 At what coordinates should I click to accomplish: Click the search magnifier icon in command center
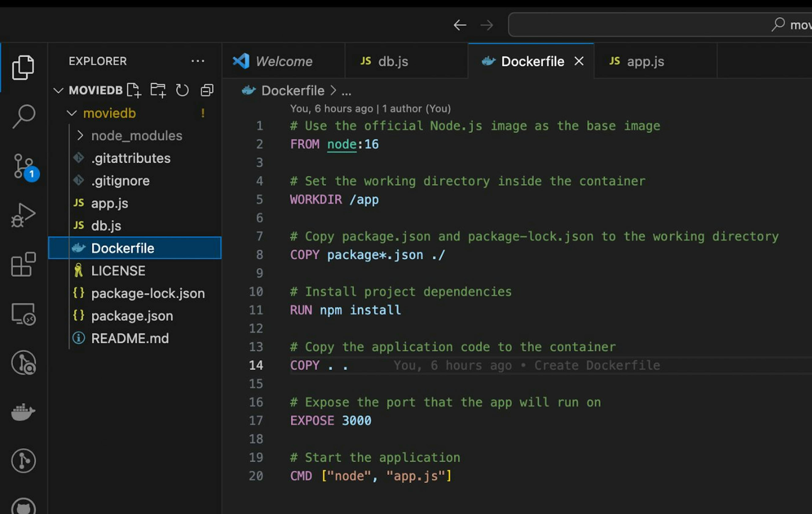pos(778,25)
